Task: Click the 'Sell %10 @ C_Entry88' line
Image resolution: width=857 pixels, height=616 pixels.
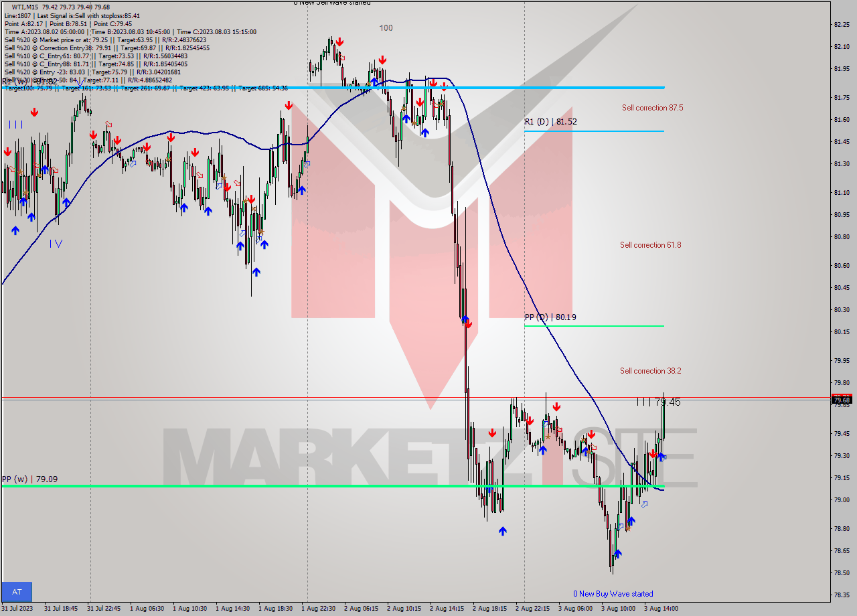Action: [96, 64]
